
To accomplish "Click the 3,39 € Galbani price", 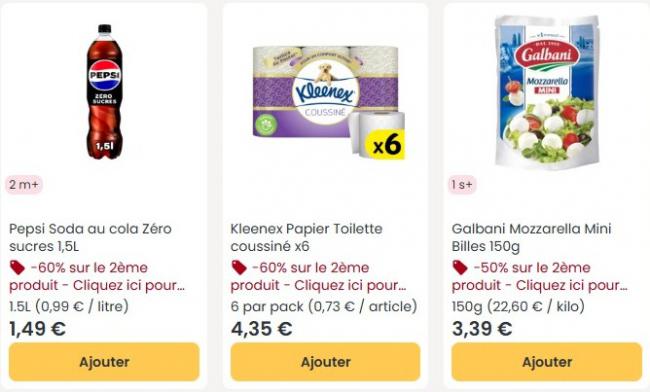I will (x=482, y=329).
